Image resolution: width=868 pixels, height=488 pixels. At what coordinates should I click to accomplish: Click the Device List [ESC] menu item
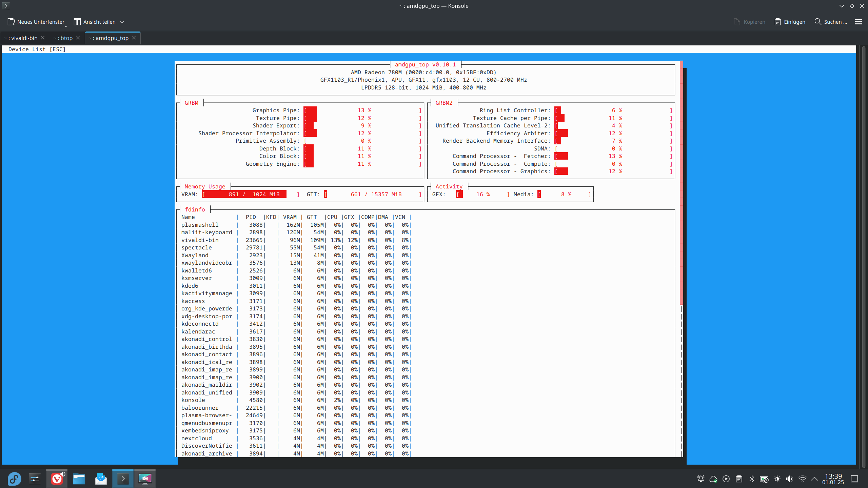37,49
